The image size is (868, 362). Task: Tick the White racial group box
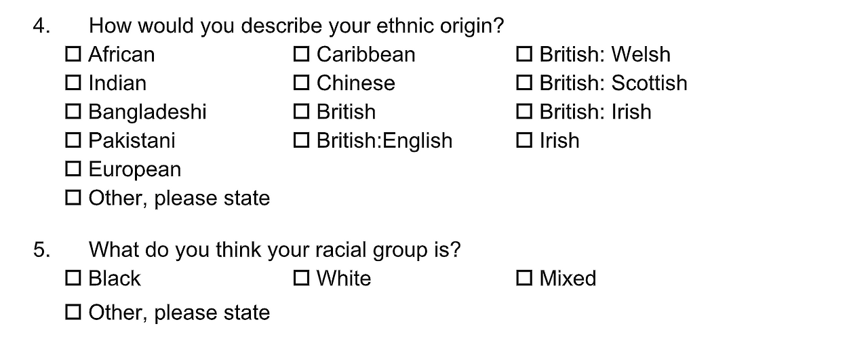(301, 279)
